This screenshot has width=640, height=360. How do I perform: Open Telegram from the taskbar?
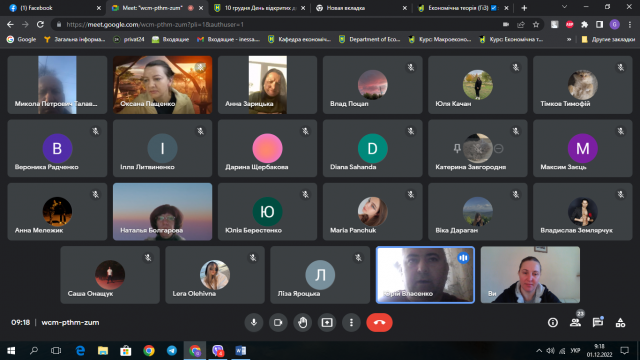[x=172, y=351]
